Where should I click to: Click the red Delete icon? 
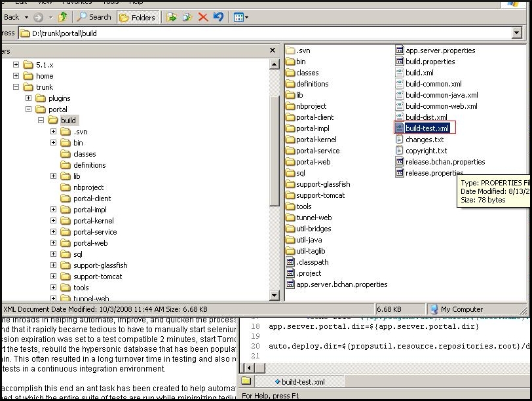click(x=203, y=17)
